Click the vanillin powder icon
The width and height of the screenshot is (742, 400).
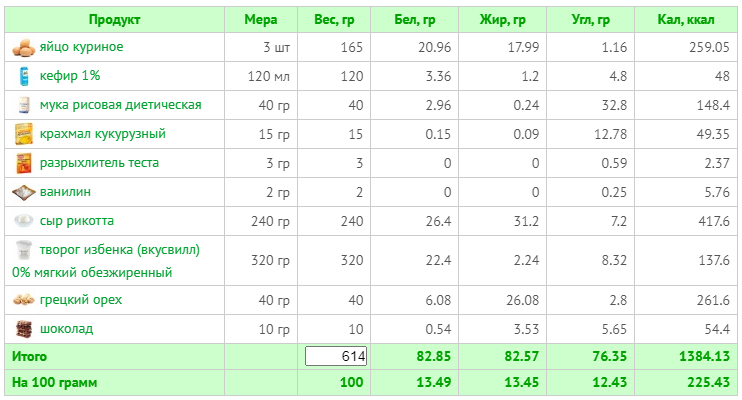click(x=24, y=192)
